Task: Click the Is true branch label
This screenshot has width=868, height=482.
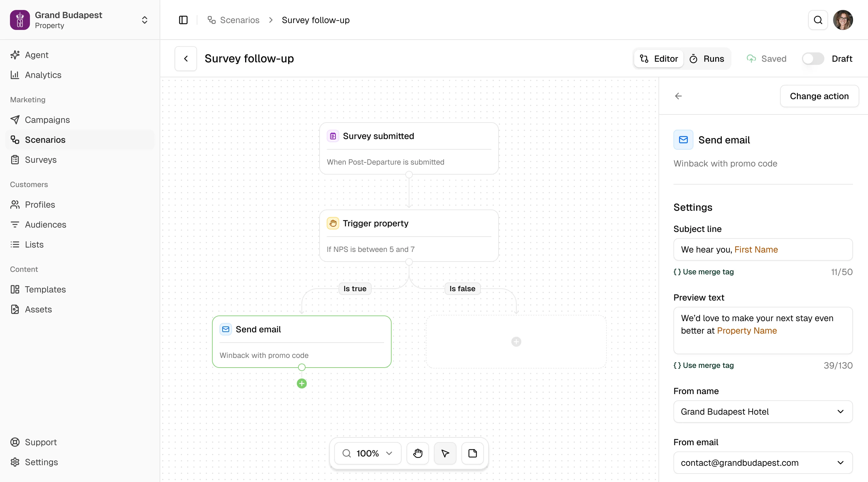Action: [x=355, y=288]
